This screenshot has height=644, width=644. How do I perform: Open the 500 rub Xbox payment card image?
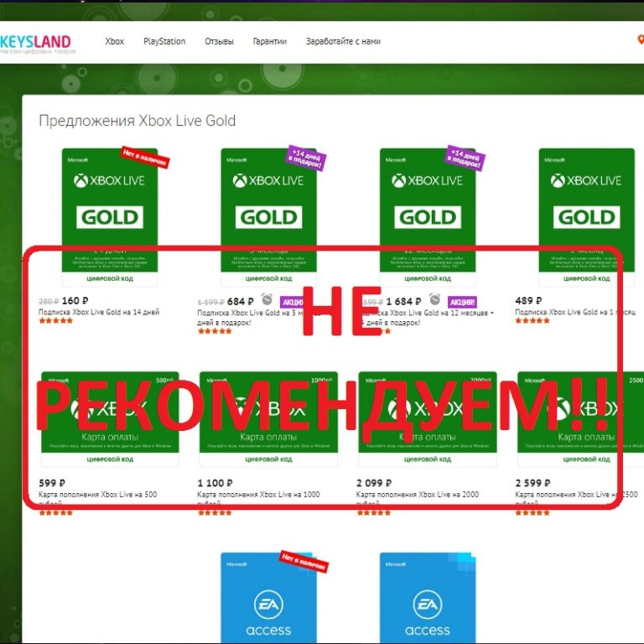coord(110,419)
